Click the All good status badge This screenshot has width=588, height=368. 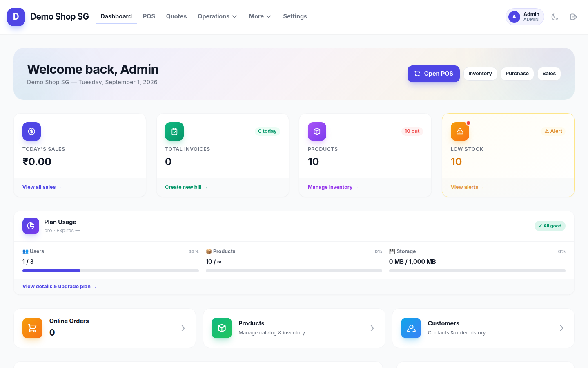[x=550, y=226]
